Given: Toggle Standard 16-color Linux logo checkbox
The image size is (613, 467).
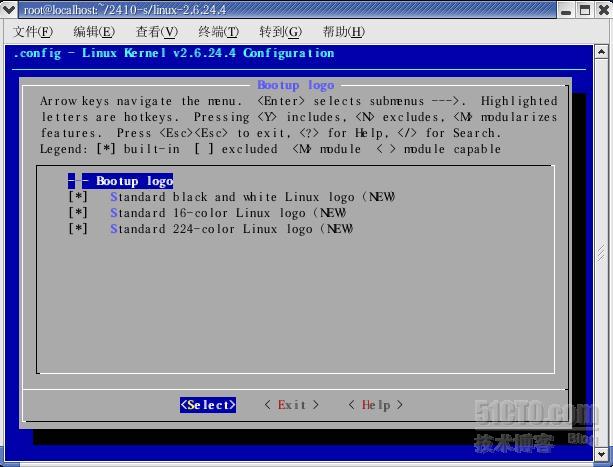Looking at the screenshot, I should pos(78,213).
